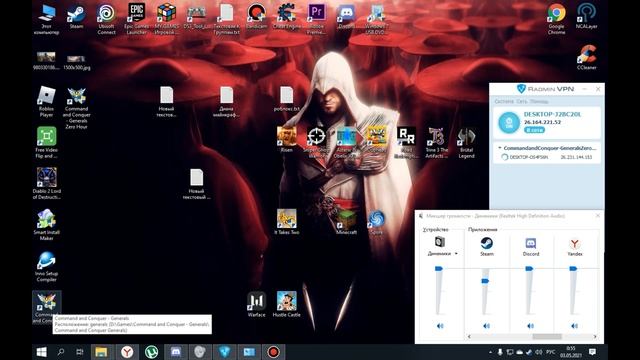Open Bandicam recording icon on taskbar
This screenshot has height=360, width=640.
(x=273, y=352)
